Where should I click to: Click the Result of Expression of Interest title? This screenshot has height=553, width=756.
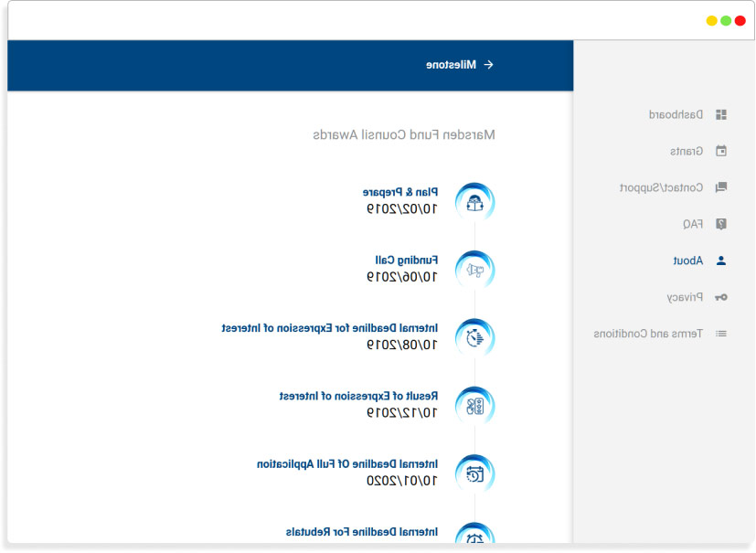pos(358,397)
